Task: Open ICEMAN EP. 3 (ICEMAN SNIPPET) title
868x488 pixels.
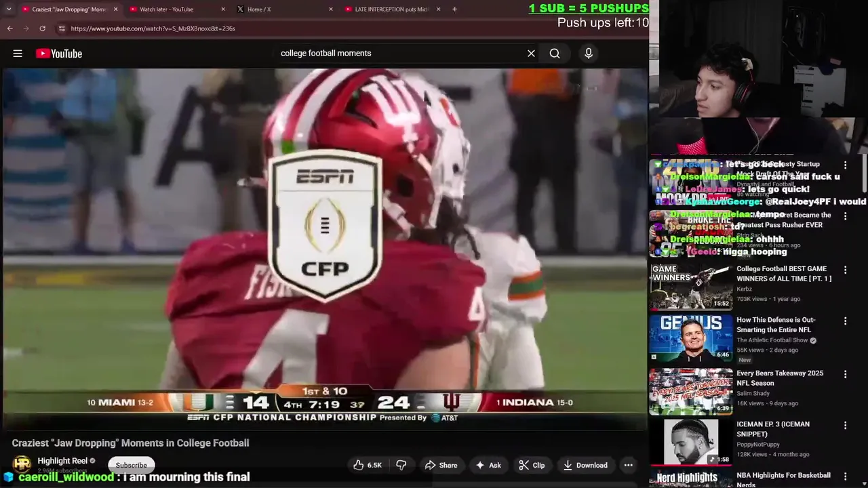Action: pos(773,429)
